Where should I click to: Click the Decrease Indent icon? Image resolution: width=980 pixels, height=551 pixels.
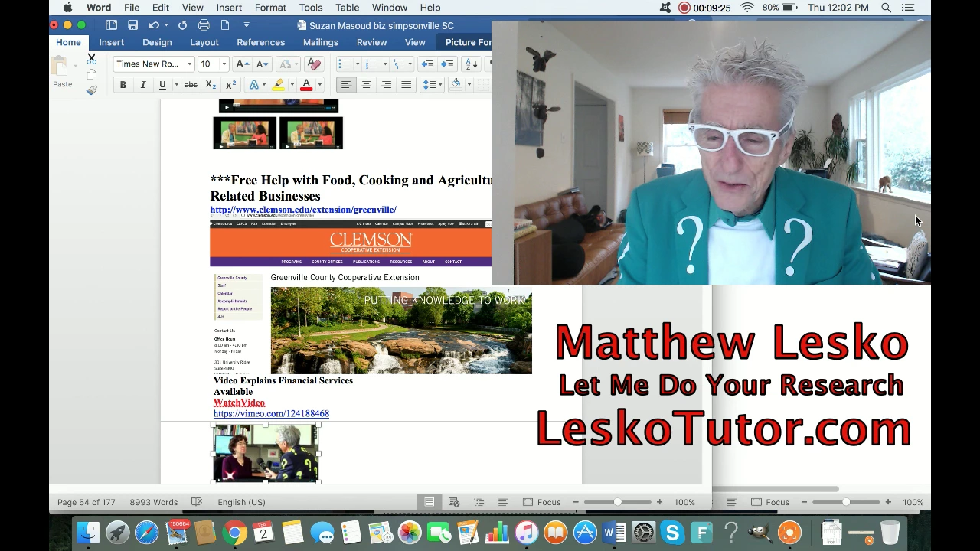click(x=427, y=64)
